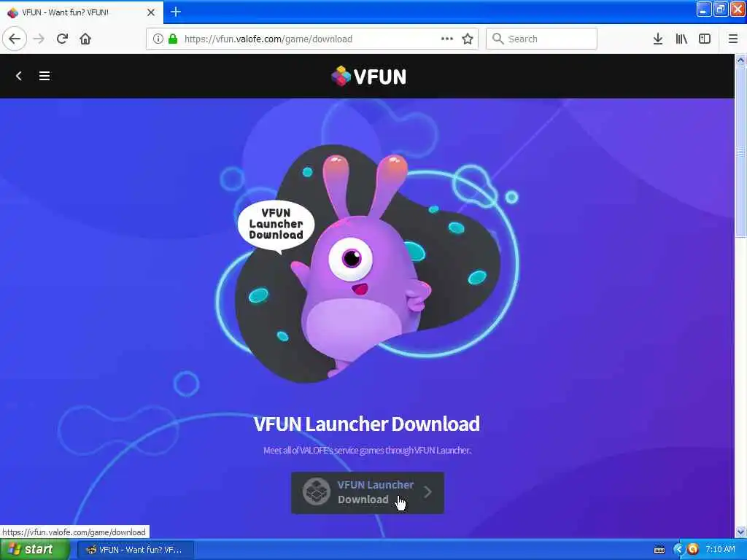This screenshot has width=747, height=560.
Task: Toggle the sidebar view icon
Action: pyautogui.click(x=705, y=39)
